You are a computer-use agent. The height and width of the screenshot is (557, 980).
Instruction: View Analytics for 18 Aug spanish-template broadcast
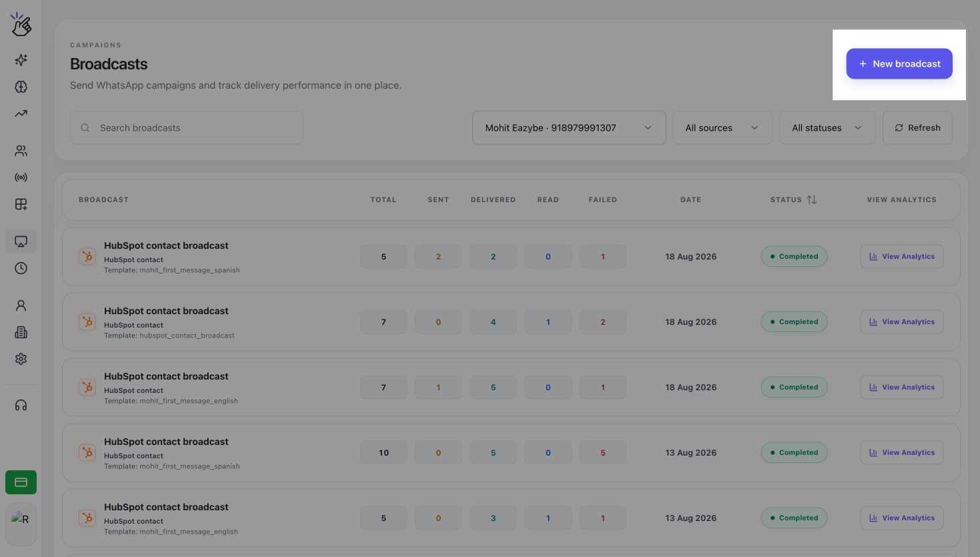[902, 257]
